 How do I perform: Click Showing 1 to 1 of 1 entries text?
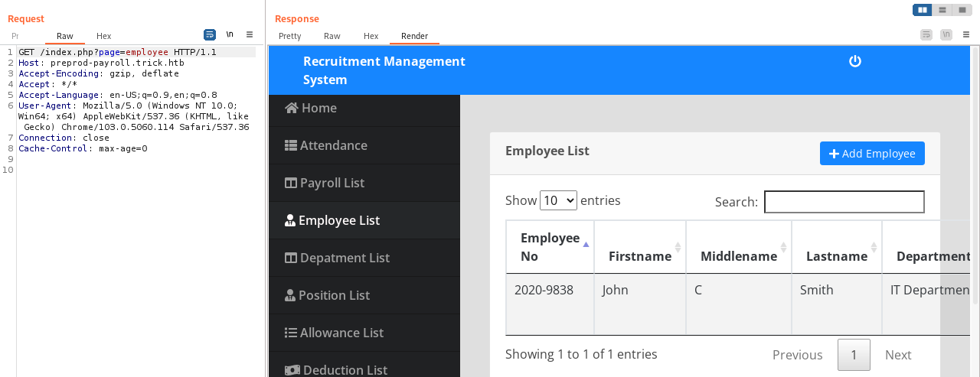(x=581, y=354)
